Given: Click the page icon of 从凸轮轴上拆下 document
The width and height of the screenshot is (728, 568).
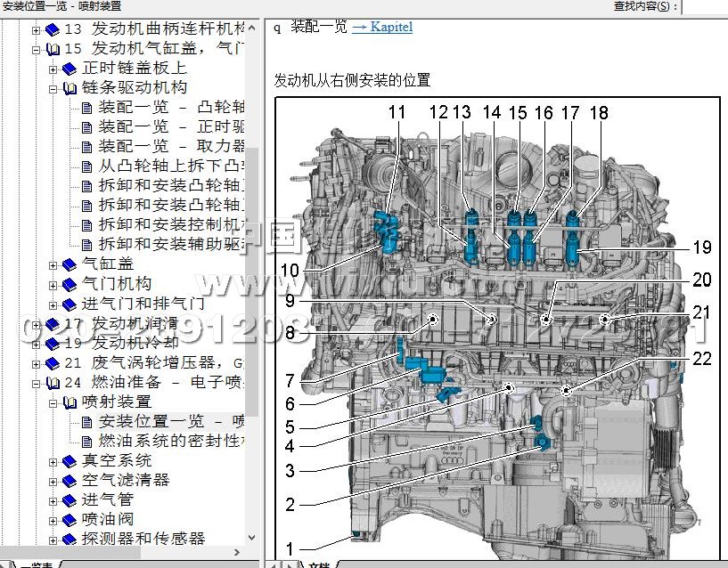Looking at the screenshot, I should coord(86,166).
